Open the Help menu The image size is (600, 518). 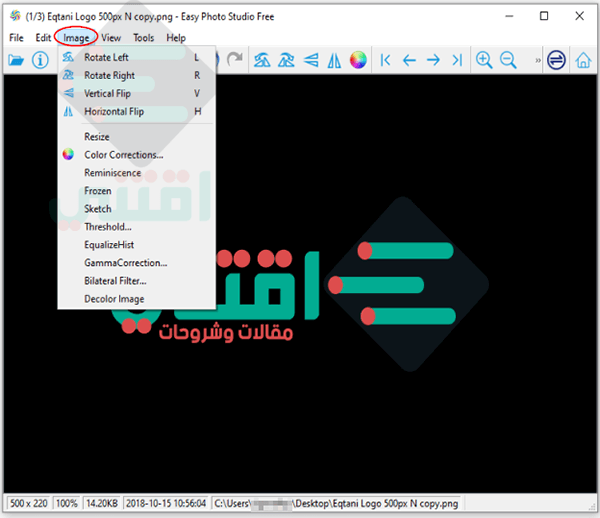pyautogui.click(x=176, y=38)
